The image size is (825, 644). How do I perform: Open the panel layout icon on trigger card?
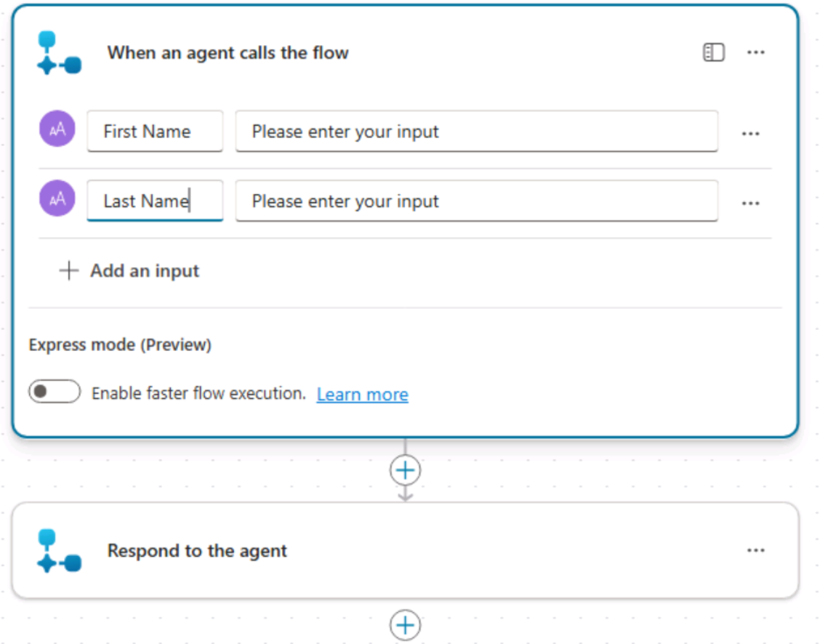[714, 52]
